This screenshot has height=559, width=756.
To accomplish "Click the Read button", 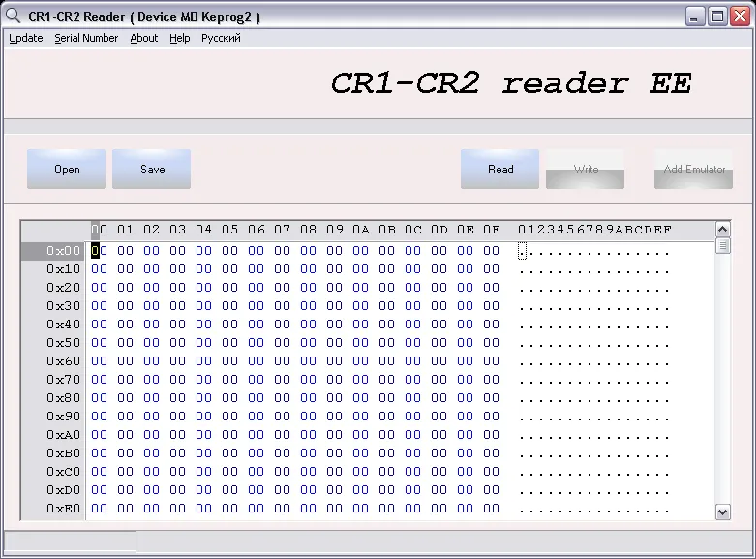I will [x=500, y=169].
